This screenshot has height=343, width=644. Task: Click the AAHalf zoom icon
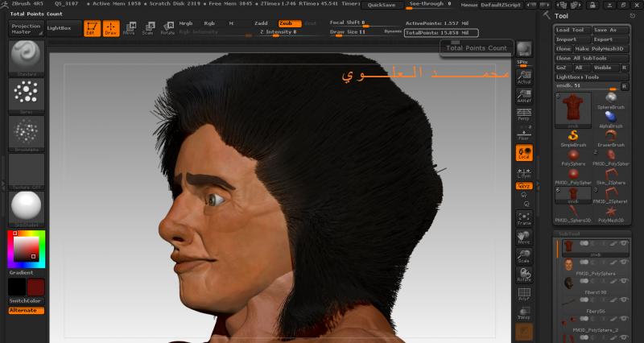[524, 96]
